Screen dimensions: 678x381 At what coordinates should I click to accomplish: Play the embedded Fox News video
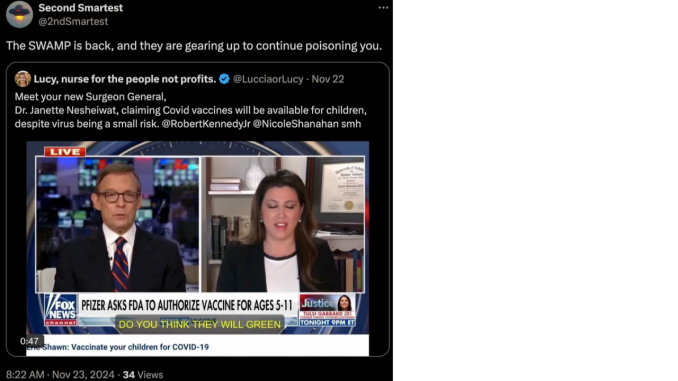(198, 238)
